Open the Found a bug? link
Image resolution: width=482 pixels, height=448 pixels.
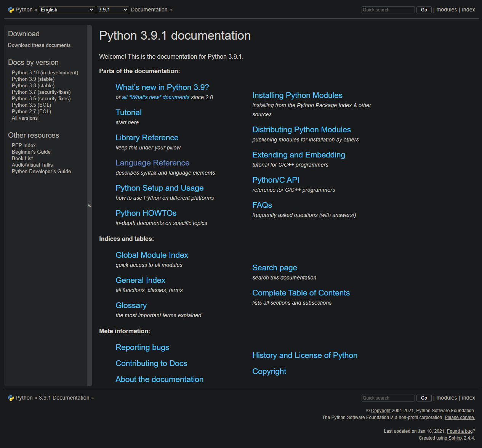[x=460, y=431]
